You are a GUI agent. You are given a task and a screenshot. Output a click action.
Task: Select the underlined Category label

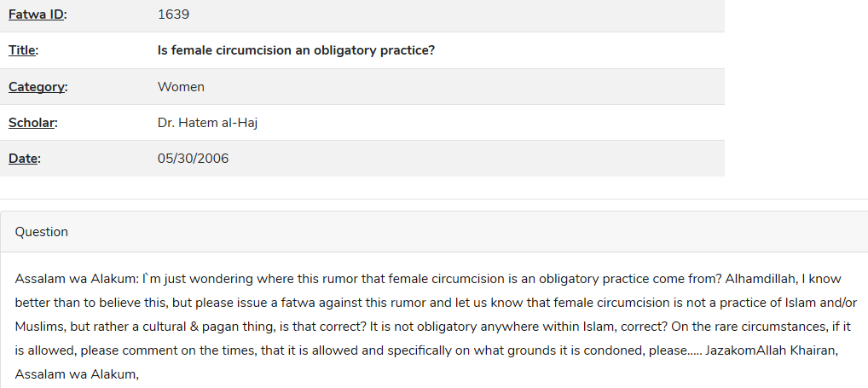37,87
